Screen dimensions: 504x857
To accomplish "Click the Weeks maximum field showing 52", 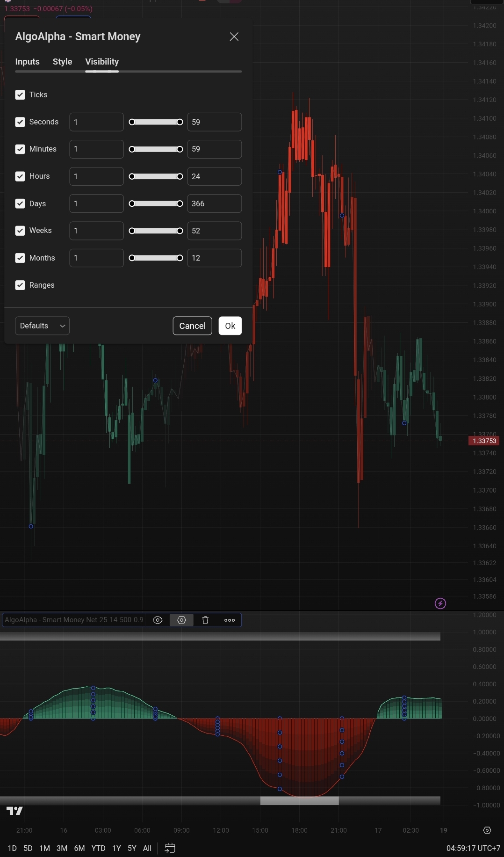I will [x=215, y=231].
